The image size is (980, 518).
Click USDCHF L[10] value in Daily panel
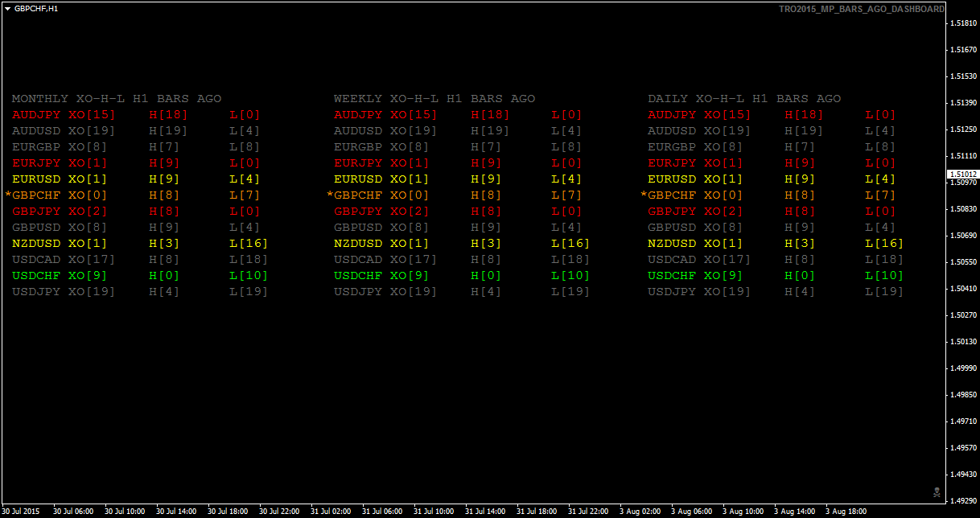(884, 276)
